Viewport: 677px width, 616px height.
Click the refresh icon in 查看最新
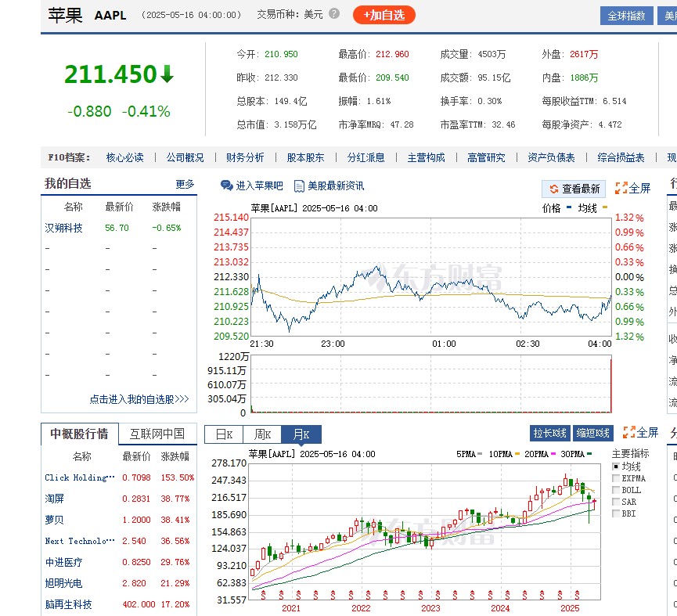[x=553, y=189]
